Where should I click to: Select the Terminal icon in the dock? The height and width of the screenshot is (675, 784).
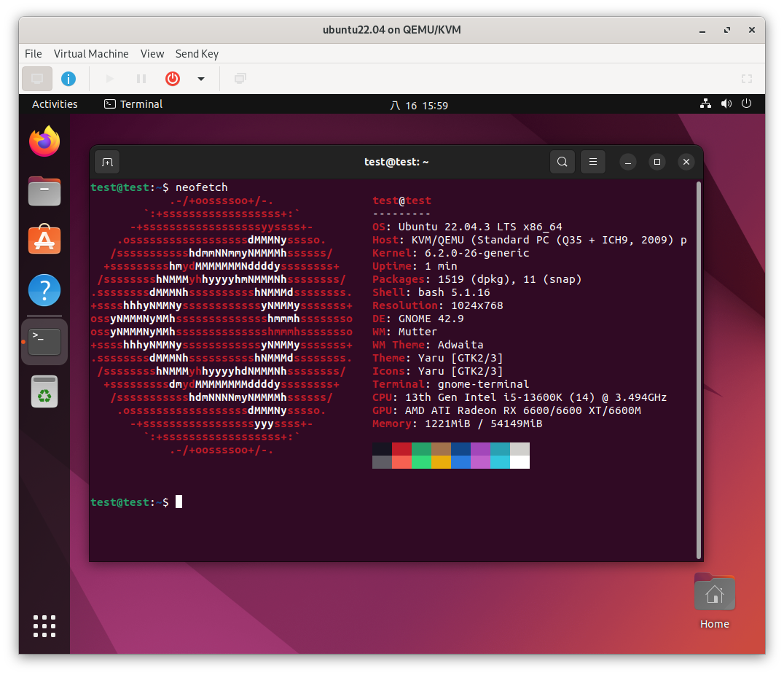[x=44, y=342]
